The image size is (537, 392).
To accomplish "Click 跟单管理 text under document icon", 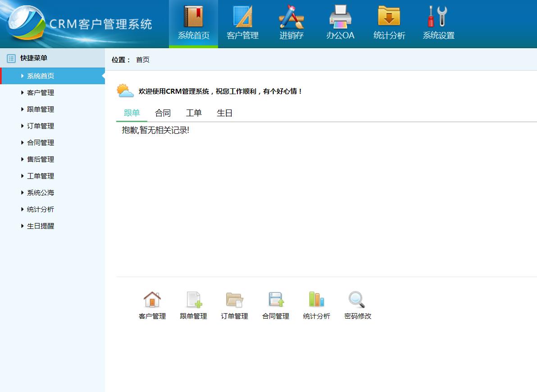I will tap(194, 316).
